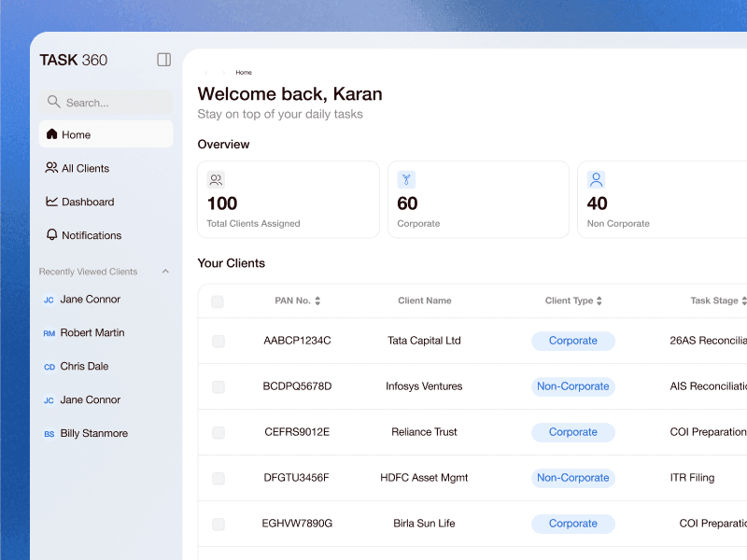Open the Dashboard menu item
This screenshot has width=747, height=560.
point(106,202)
